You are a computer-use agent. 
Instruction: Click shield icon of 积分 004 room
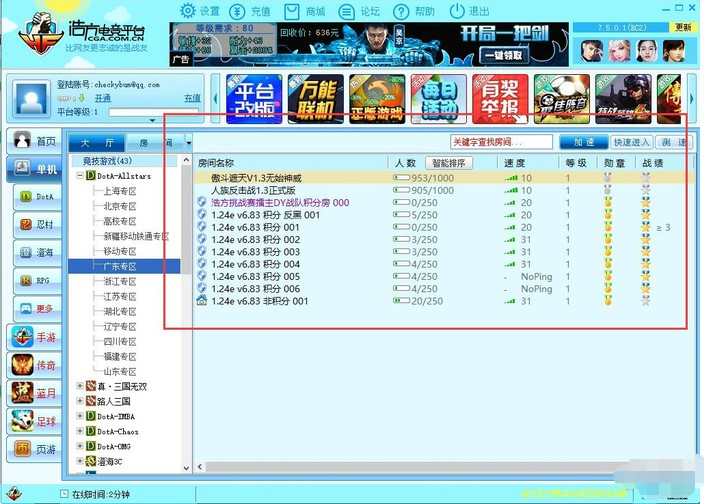pos(202,263)
